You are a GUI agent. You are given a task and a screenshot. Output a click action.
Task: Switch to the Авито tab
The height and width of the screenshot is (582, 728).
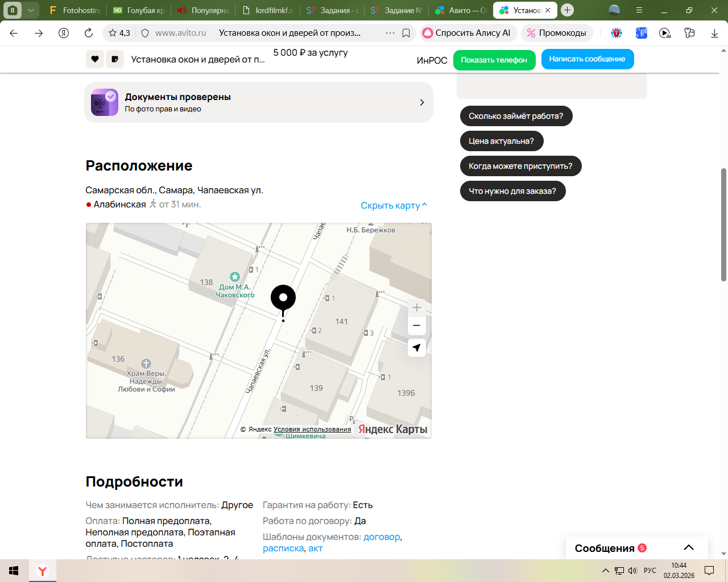tap(460, 10)
